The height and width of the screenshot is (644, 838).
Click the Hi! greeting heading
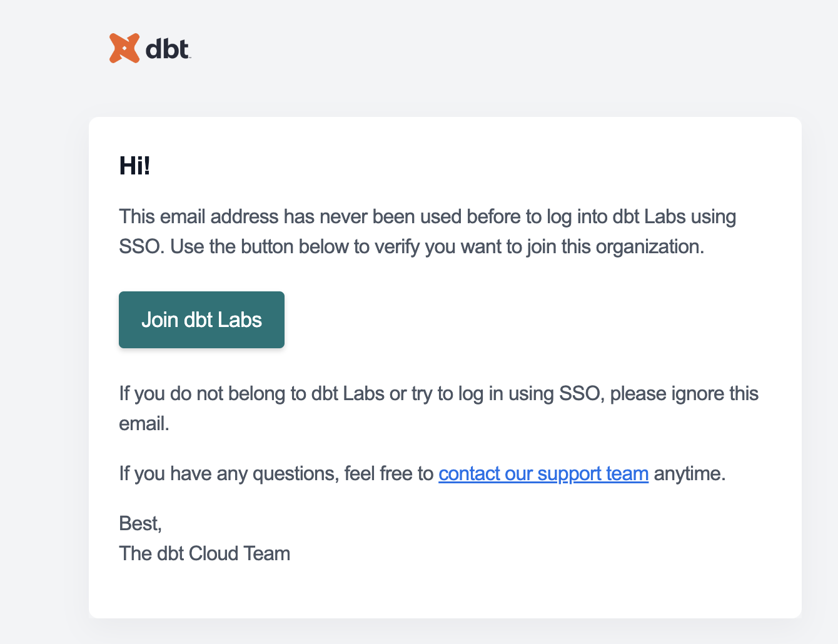pyautogui.click(x=134, y=166)
